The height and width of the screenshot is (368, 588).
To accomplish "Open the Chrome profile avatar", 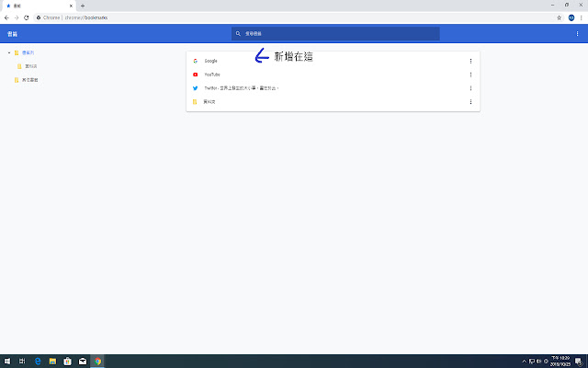I will click(571, 17).
